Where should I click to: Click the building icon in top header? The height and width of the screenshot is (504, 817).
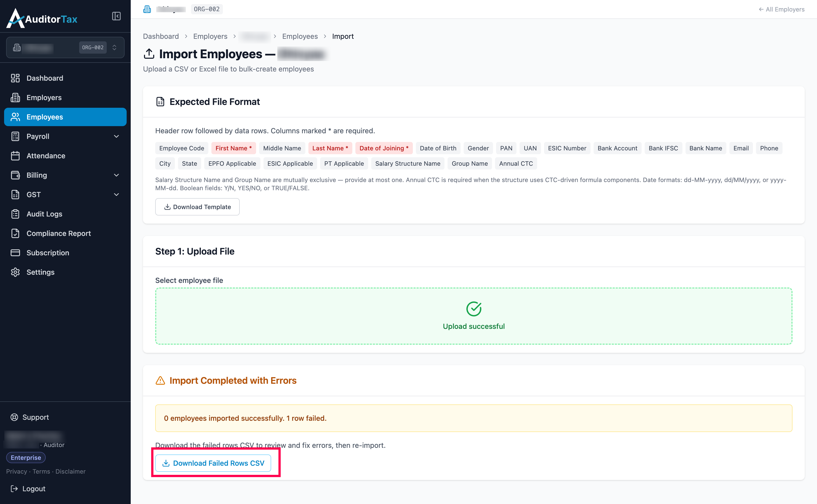tap(147, 9)
